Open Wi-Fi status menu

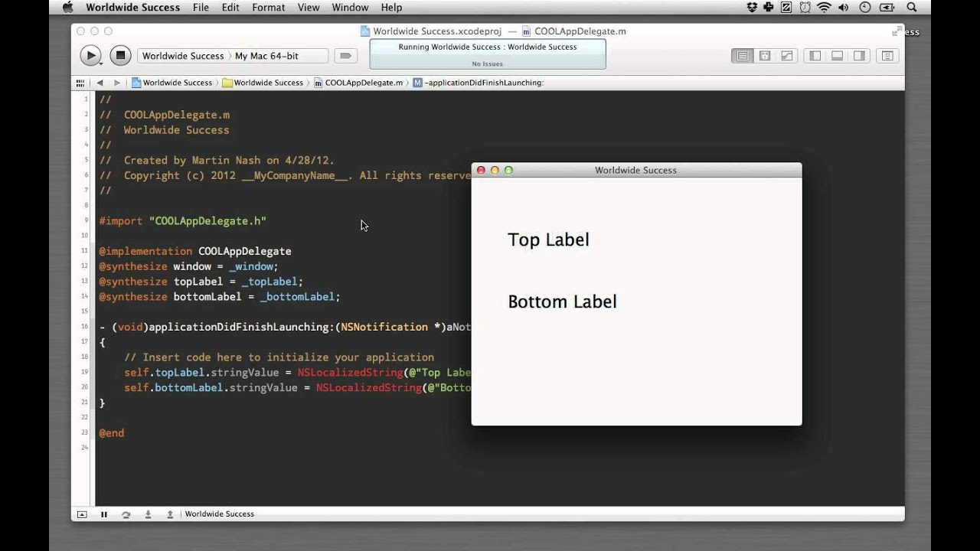pos(825,7)
